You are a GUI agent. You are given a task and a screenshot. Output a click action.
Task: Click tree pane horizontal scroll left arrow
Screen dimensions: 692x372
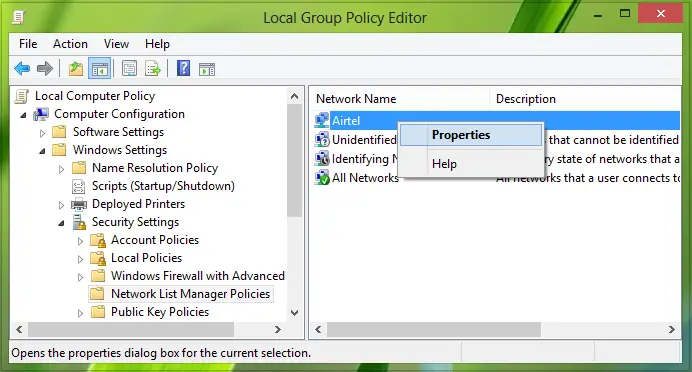pyautogui.click(x=19, y=329)
